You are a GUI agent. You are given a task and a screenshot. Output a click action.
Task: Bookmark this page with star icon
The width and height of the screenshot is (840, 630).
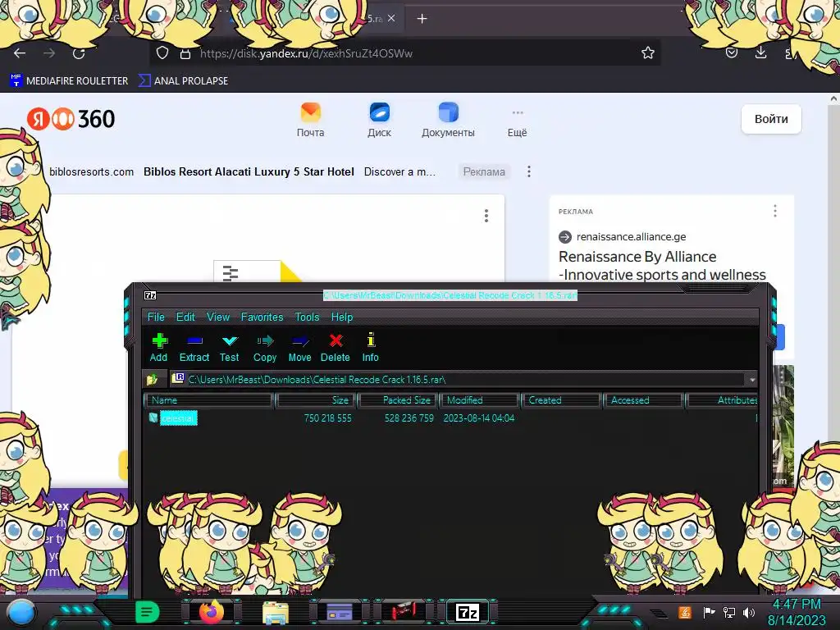pos(648,52)
